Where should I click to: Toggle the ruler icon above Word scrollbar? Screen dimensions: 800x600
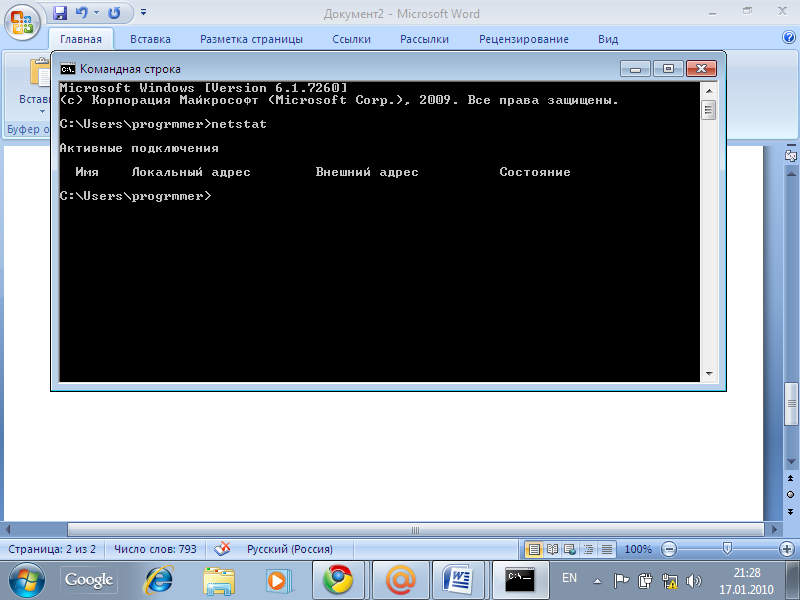791,156
